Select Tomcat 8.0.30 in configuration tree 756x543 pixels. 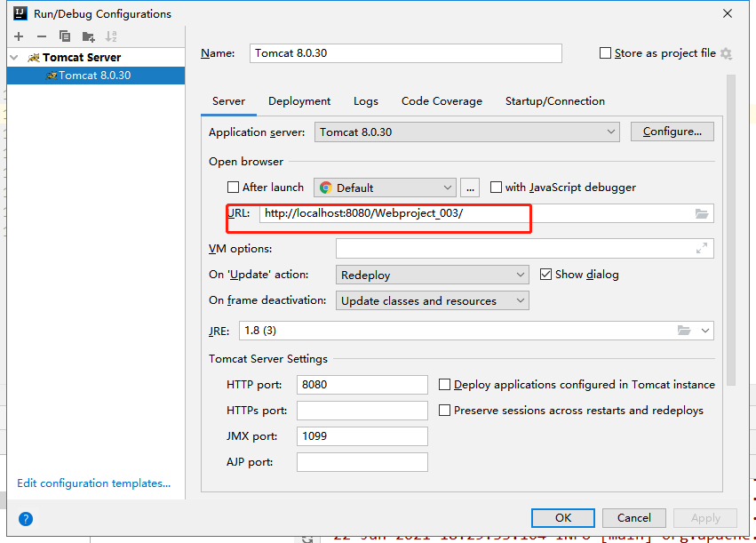tap(95, 76)
